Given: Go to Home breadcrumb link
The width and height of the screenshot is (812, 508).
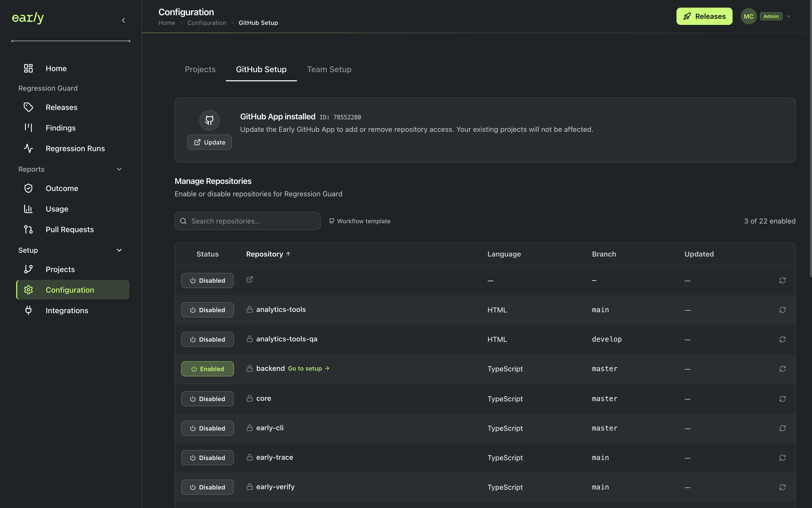Looking at the screenshot, I should [167, 23].
